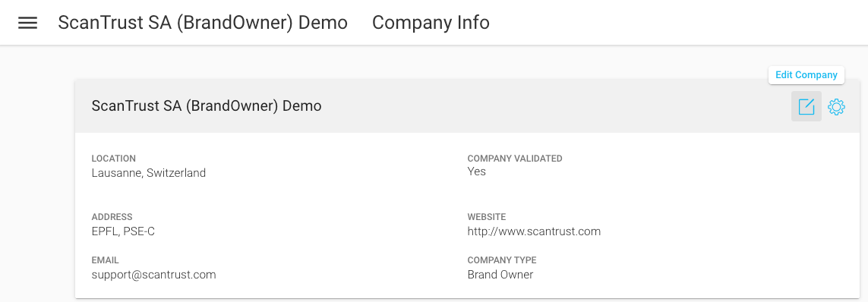Select the Brand Owner company type value
This screenshot has width=868, height=302.
[500, 275]
